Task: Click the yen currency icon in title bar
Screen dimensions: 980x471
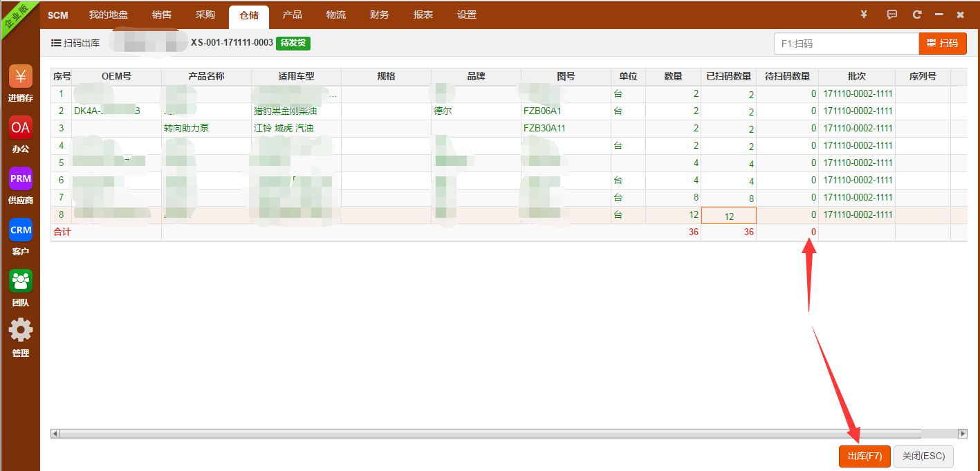Action: [863, 15]
